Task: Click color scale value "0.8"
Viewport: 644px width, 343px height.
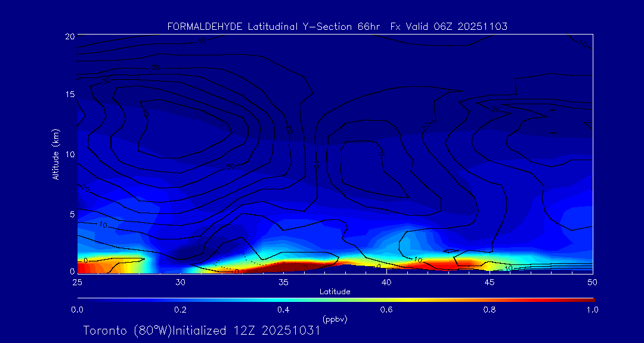Action: (490, 310)
